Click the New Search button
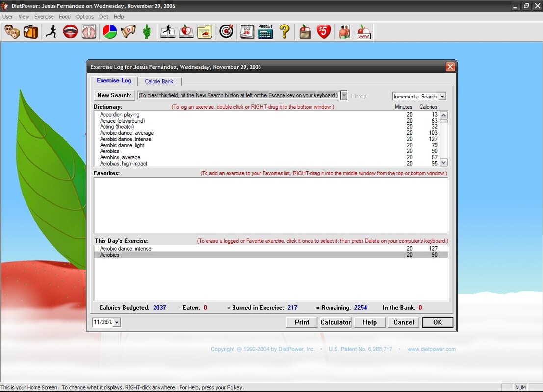The height and width of the screenshot is (392, 543). point(114,95)
